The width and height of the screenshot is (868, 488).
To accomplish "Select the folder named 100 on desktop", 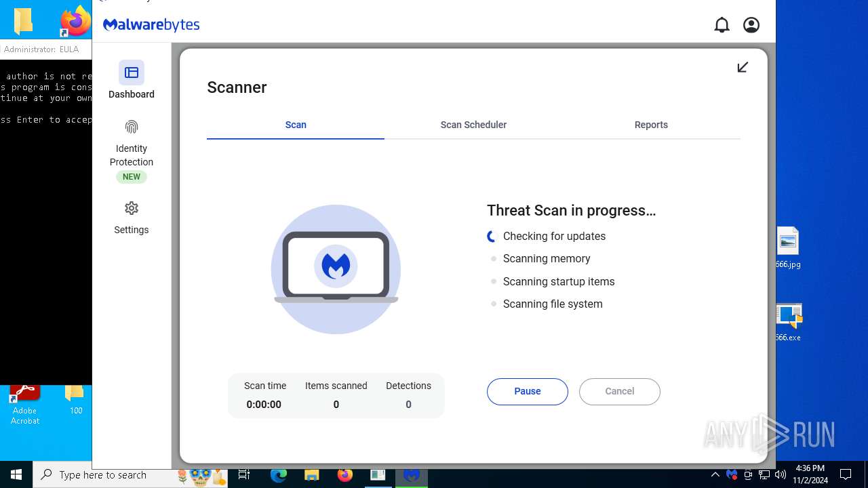I will [x=75, y=400].
